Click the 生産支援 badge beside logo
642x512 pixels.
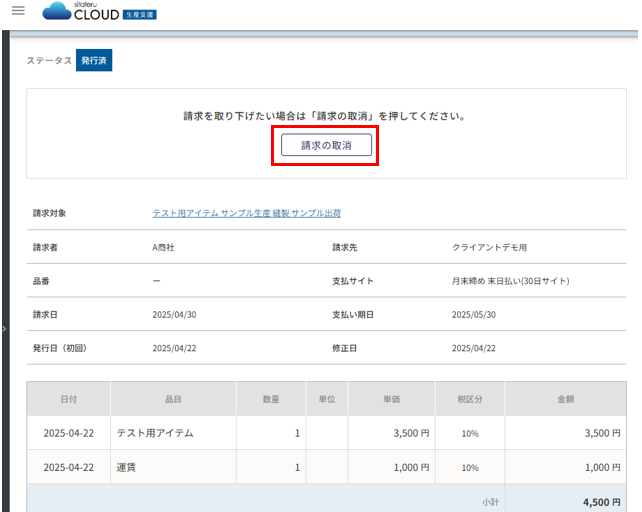coord(139,16)
